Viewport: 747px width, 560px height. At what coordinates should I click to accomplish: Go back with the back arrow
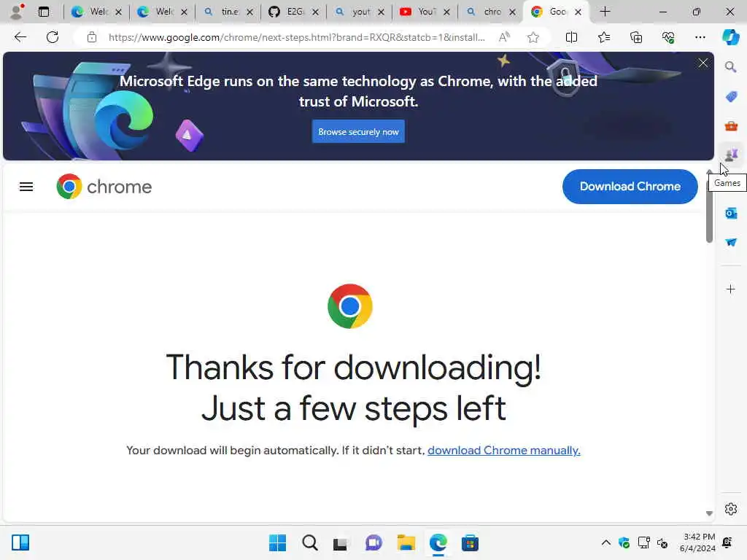tap(20, 37)
